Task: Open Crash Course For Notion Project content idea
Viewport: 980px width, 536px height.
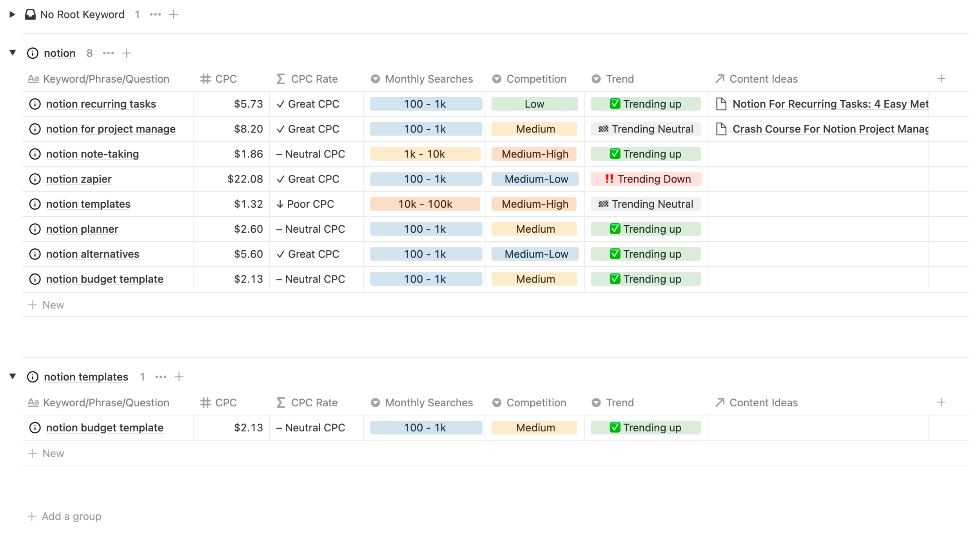Action: (830, 129)
